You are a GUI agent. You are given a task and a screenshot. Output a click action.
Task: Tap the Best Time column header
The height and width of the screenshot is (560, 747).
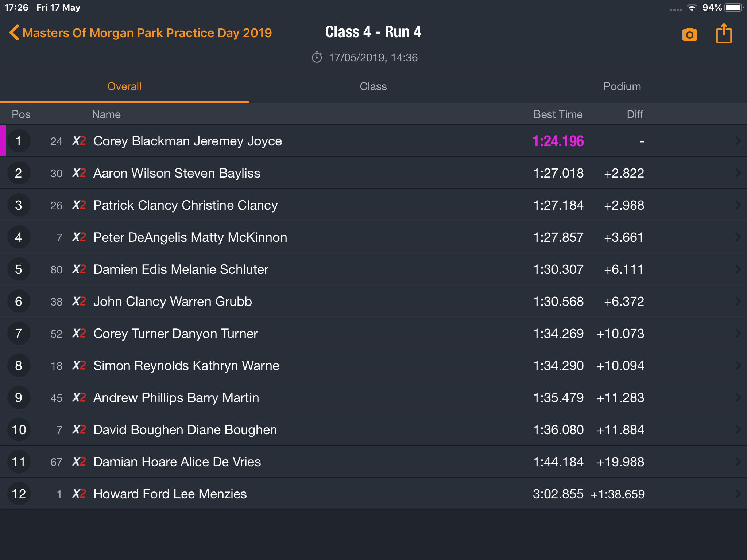pos(558,114)
